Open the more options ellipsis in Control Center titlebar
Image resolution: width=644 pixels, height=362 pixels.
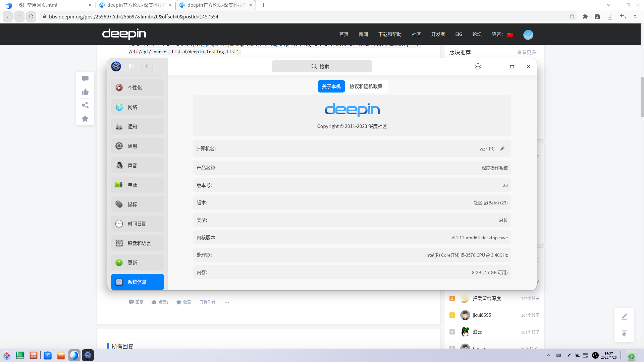[478, 66]
